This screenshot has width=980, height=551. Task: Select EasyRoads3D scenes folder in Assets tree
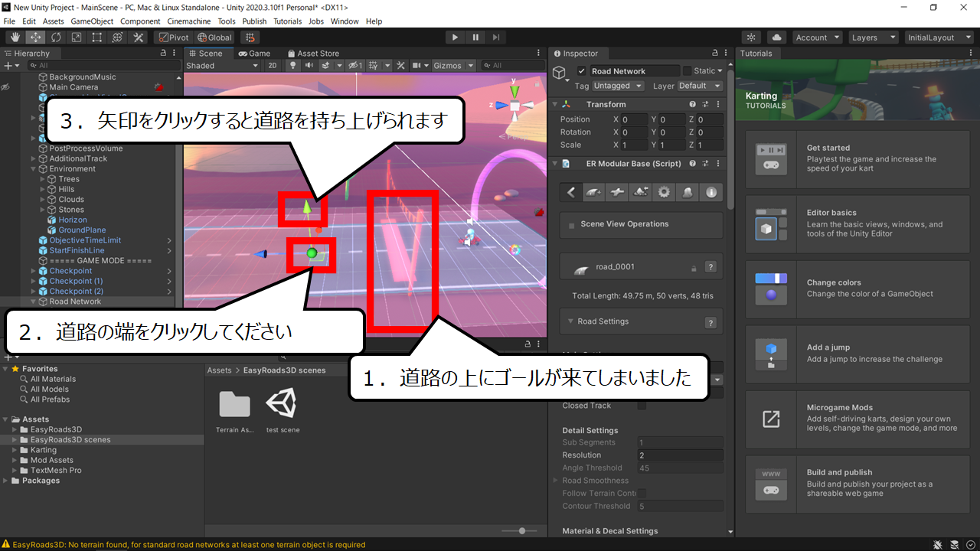point(70,440)
